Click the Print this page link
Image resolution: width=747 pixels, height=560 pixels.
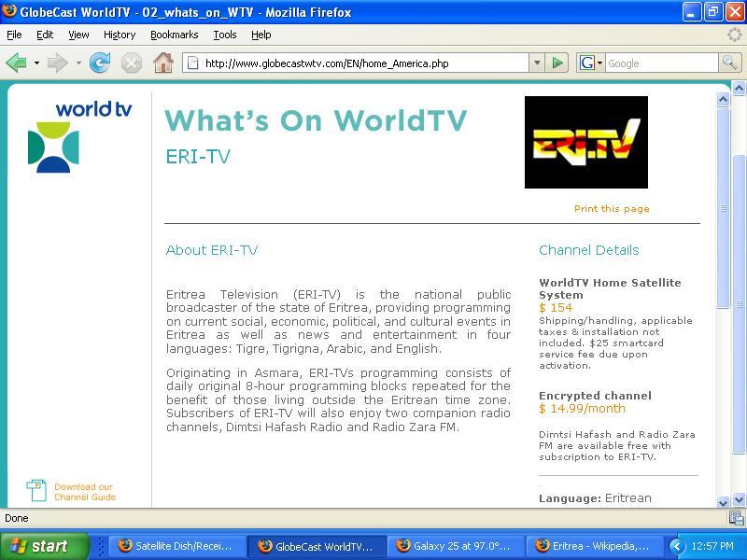click(612, 208)
